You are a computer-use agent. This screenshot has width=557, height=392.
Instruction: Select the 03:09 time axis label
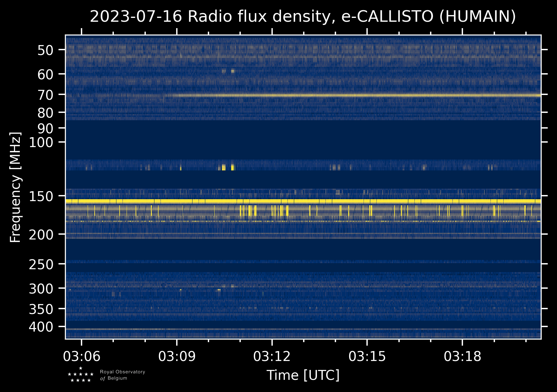[x=177, y=356]
